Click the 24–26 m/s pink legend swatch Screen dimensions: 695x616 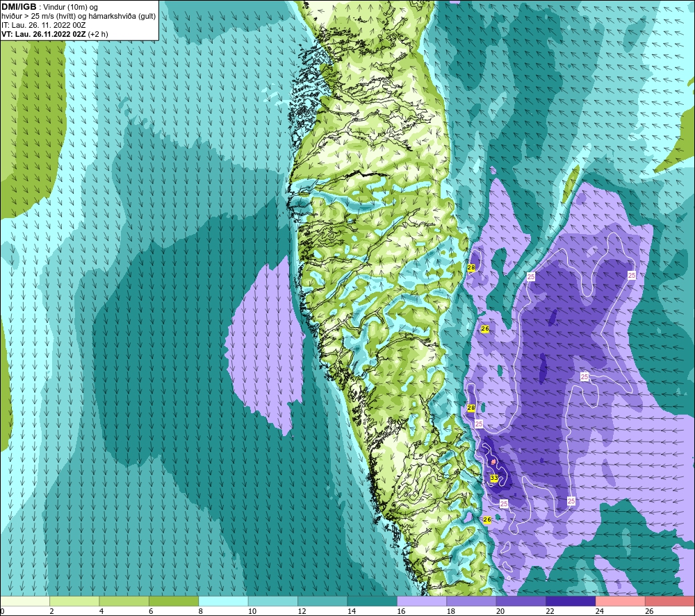tap(621, 601)
